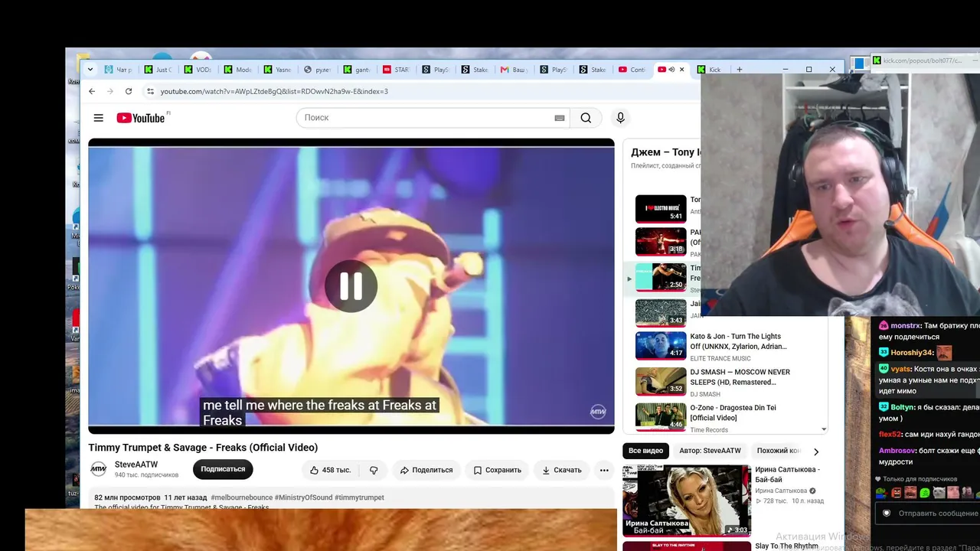The width and height of the screenshot is (980, 551).
Task: Play the 3:18 playlist video thumbnail
Action: tap(661, 242)
